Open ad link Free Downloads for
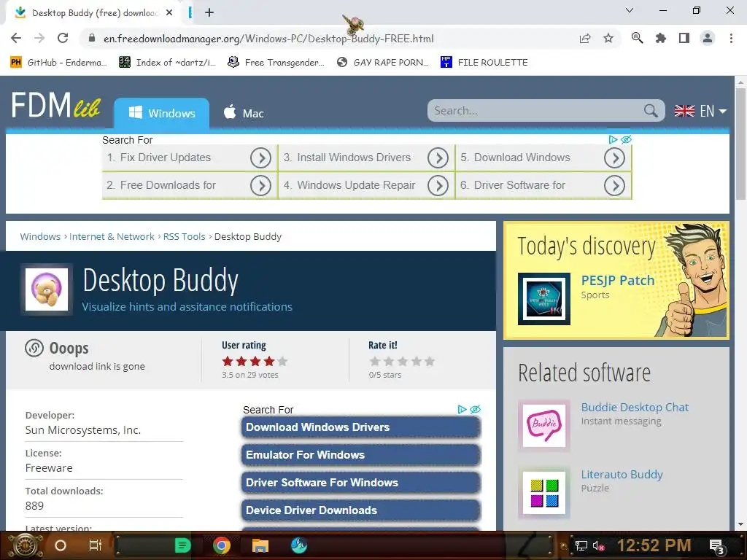The image size is (747, 560). pos(168,185)
